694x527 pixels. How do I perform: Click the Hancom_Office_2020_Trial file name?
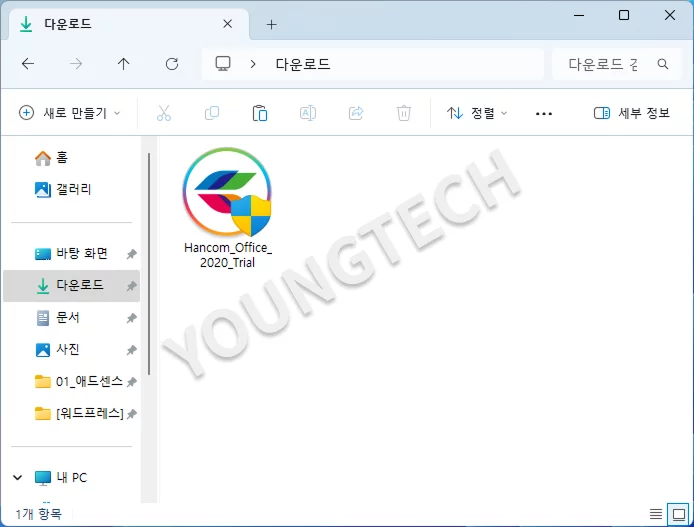227,255
